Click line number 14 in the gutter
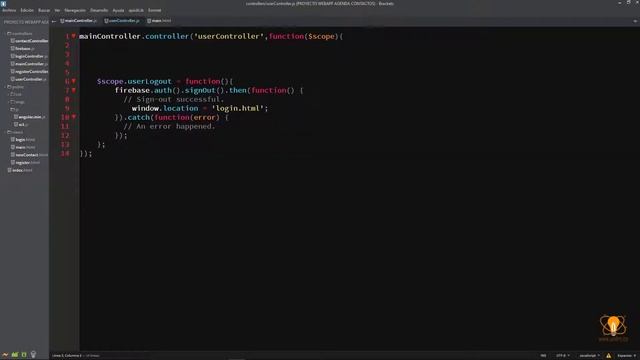The image size is (640, 360). click(x=65, y=153)
